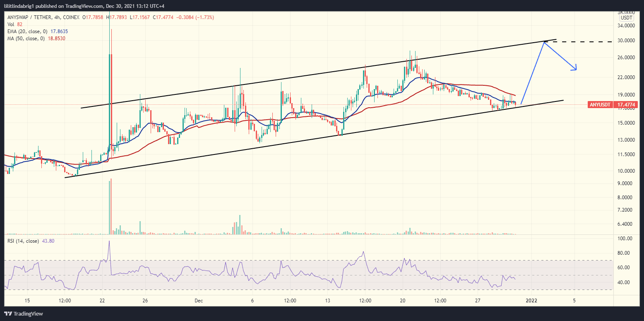Viewport: 644px width, 321px height.
Task: Select the RSI (14, close) indicator label
Action: pyautogui.click(x=23, y=241)
